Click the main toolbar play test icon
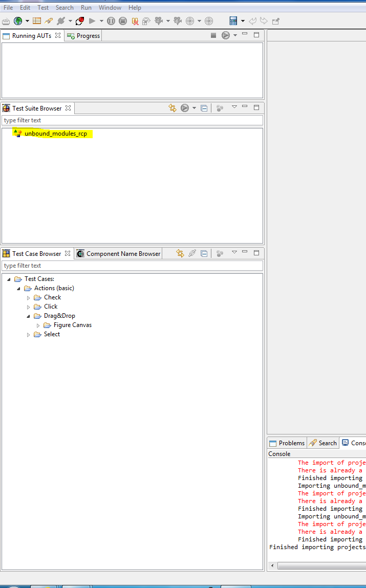The height and width of the screenshot is (588, 366). [92, 21]
